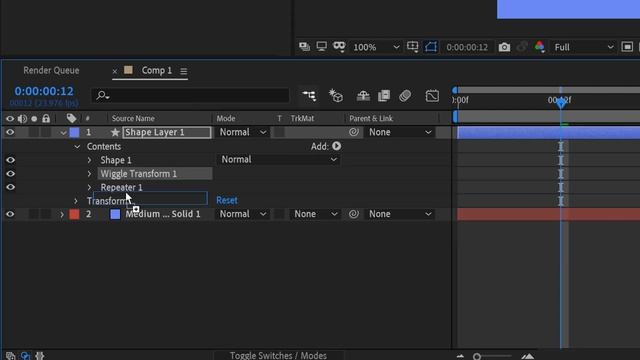
Task: Toggle Preserve Transparency box for Shape Layer 1
Action: [279, 132]
